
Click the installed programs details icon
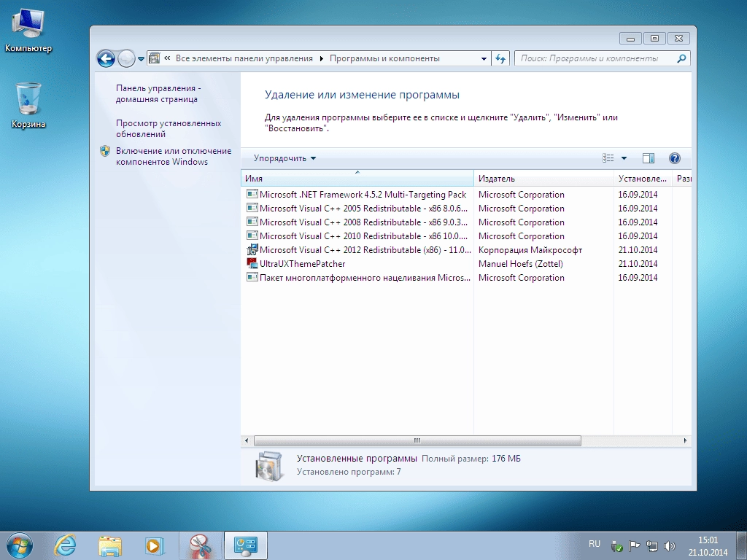(268, 466)
